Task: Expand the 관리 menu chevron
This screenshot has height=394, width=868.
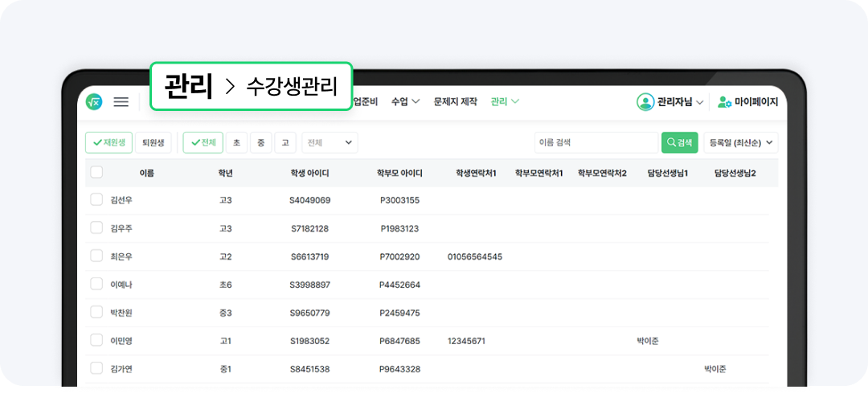Action: (515, 102)
